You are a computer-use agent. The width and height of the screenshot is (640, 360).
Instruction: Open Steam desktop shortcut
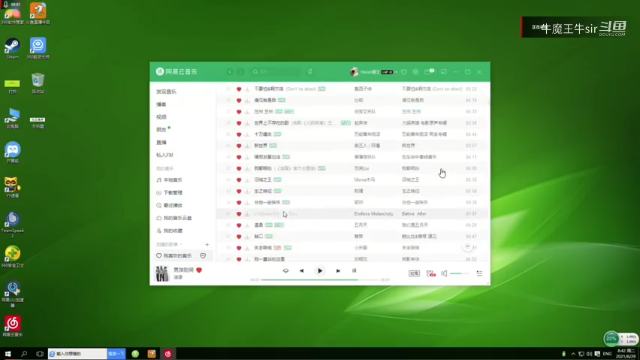point(12,49)
